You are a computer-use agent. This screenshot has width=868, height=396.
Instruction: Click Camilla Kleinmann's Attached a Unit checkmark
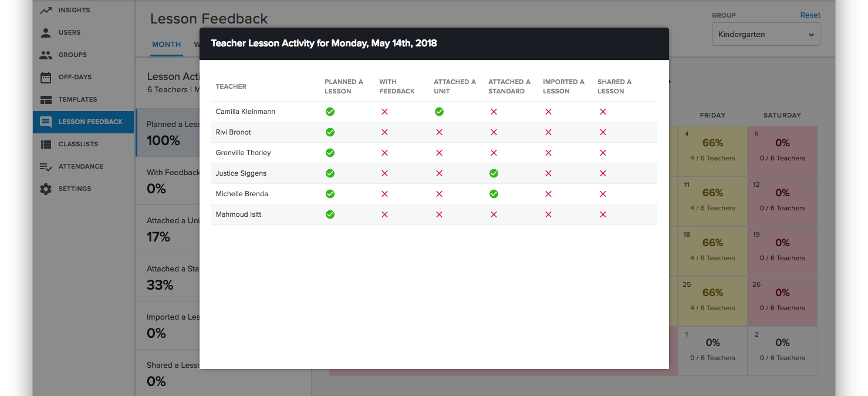tap(439, 112)
